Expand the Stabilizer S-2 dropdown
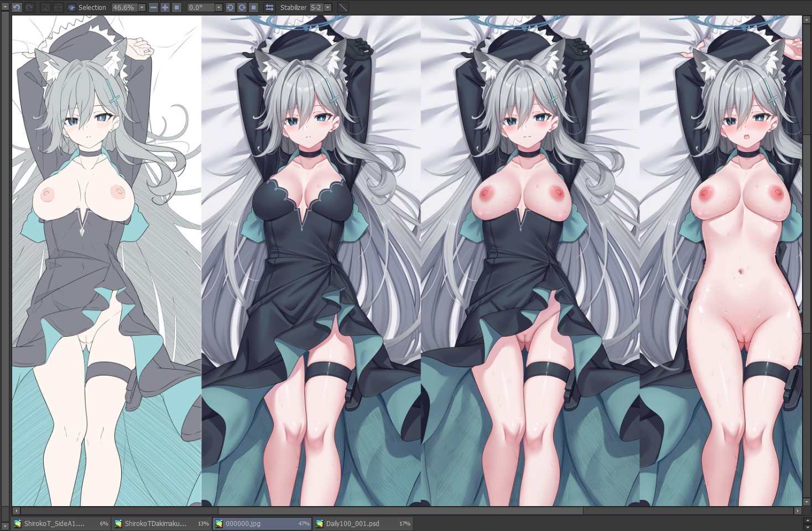The height and width of the screenshot is (531, 812). (x=327, y=7)
